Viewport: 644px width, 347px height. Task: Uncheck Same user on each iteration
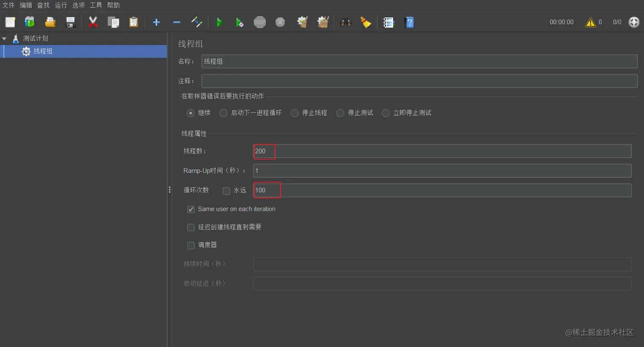coord(191,209)
